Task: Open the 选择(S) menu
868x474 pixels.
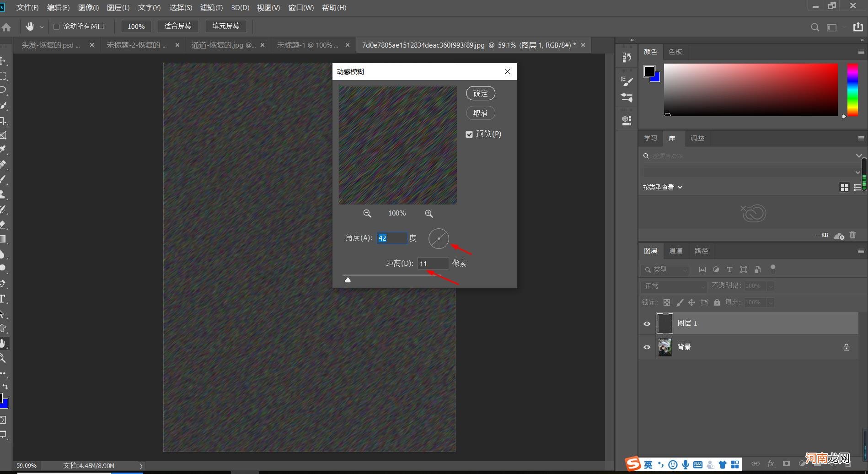Action: click(x=181, y=8)
